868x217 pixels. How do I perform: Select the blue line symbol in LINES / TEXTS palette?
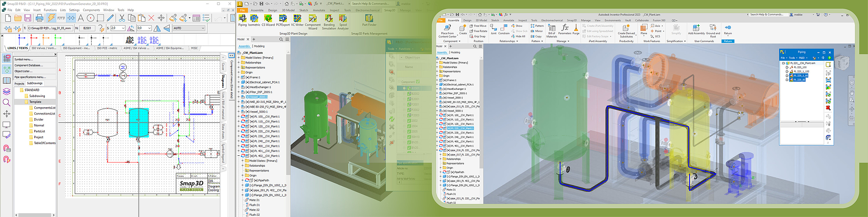click(22, 40)
